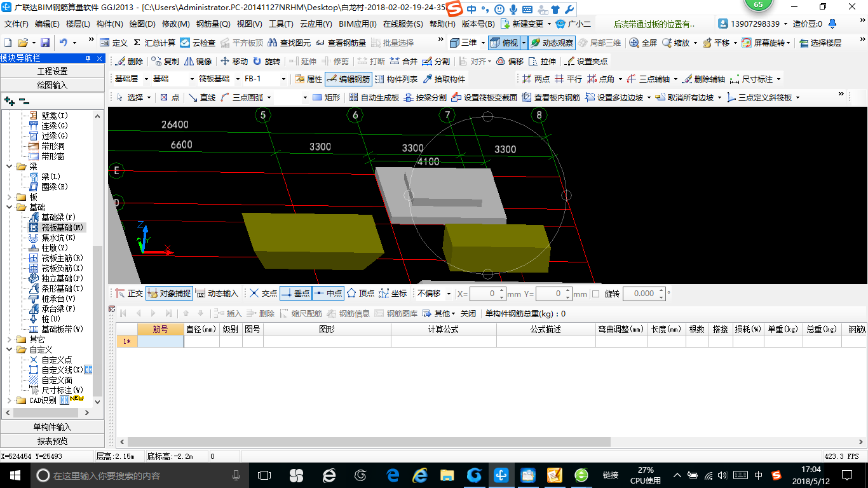Click the 合并 merge tool
Viewport: 868px width, 488px height.
(x=403, y=61)
